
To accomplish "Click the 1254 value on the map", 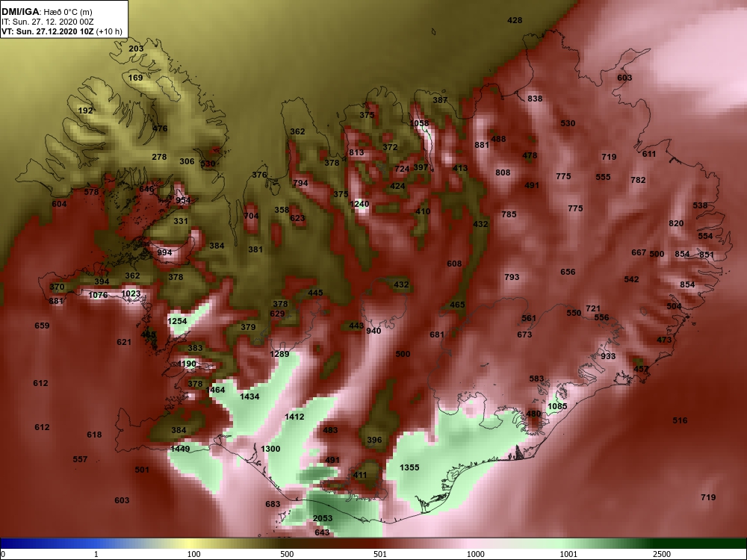I will 177,321.
